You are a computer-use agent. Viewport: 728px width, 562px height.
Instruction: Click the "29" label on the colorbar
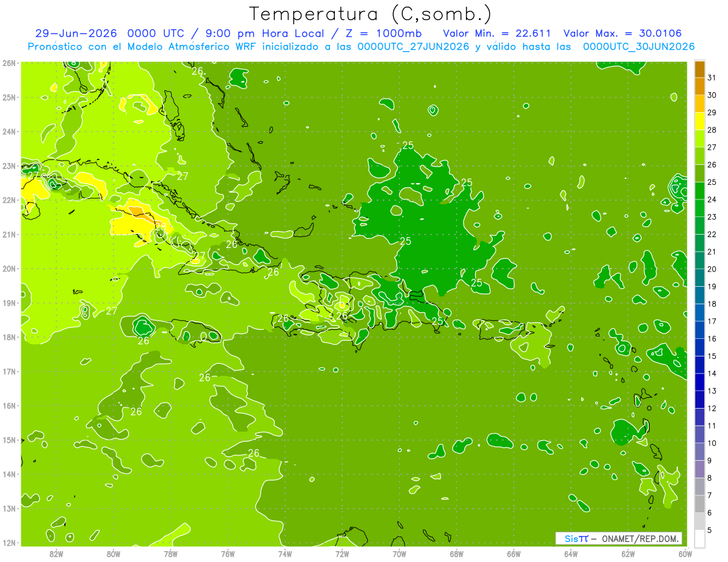click(712, 112)
